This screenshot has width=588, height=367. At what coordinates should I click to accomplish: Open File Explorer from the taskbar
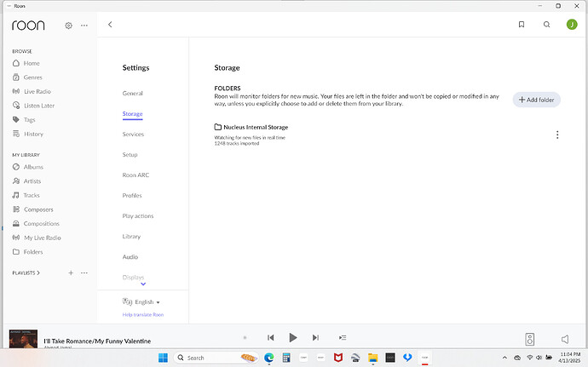[x=372, y=358]
